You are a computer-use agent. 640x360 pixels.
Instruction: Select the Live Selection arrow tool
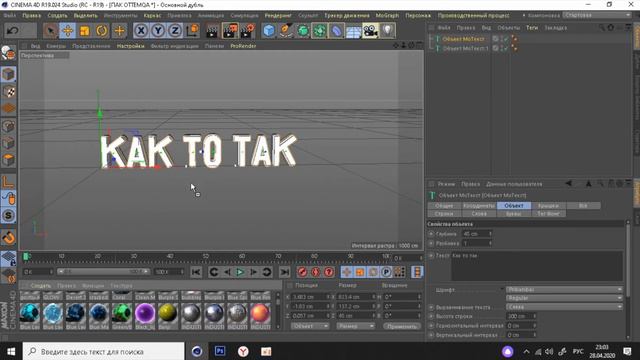(x=51, y=31)
